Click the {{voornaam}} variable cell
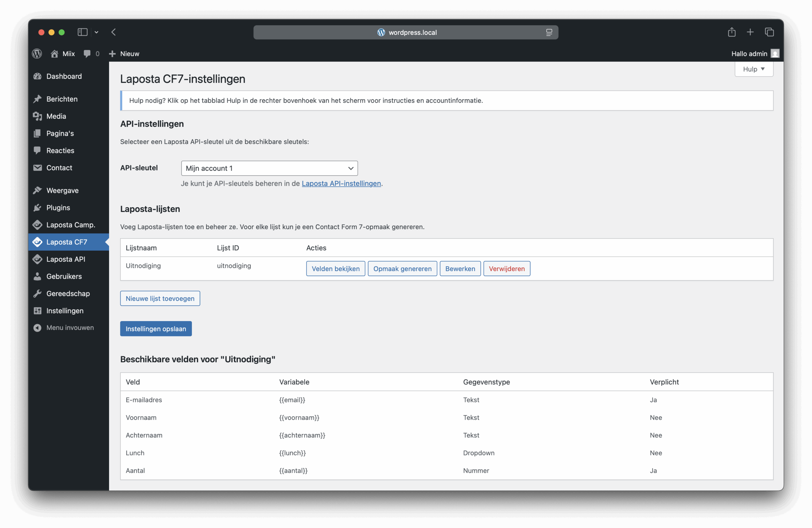 click(299, 417)
